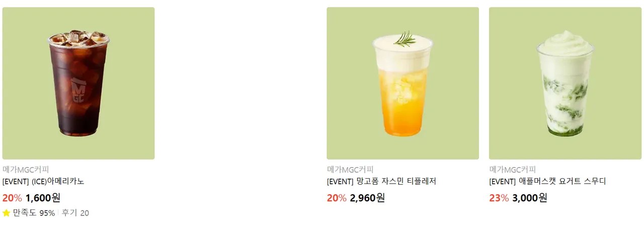Open the iced Americano product image
Viewport: 644px width, 227px height.
(78, 83)
